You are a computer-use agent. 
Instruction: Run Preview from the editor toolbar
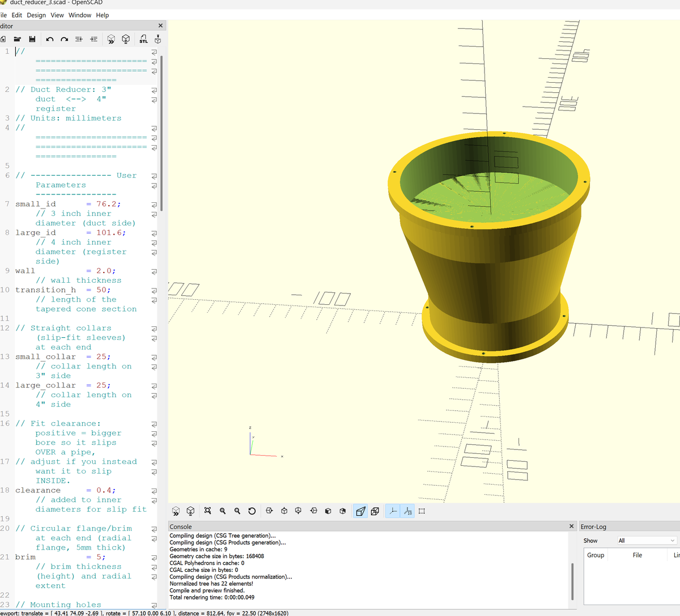[x=111, y=39]
